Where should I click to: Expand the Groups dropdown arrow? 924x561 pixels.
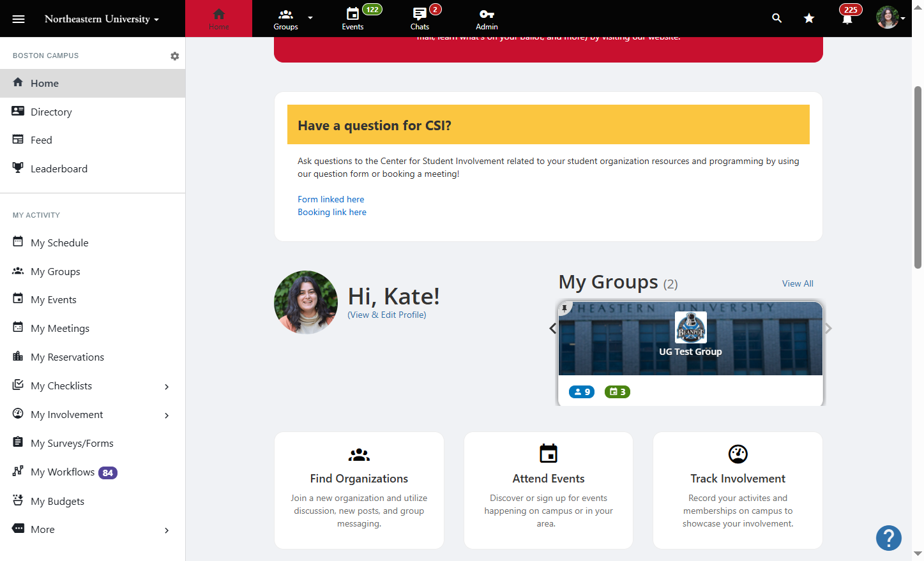coord(310,18)
